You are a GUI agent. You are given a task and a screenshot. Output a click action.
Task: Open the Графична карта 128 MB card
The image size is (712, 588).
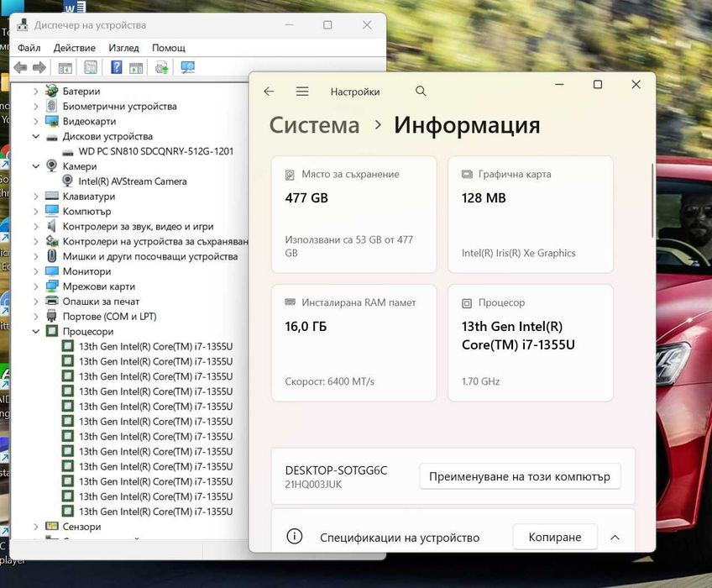[x=531, y=214]
